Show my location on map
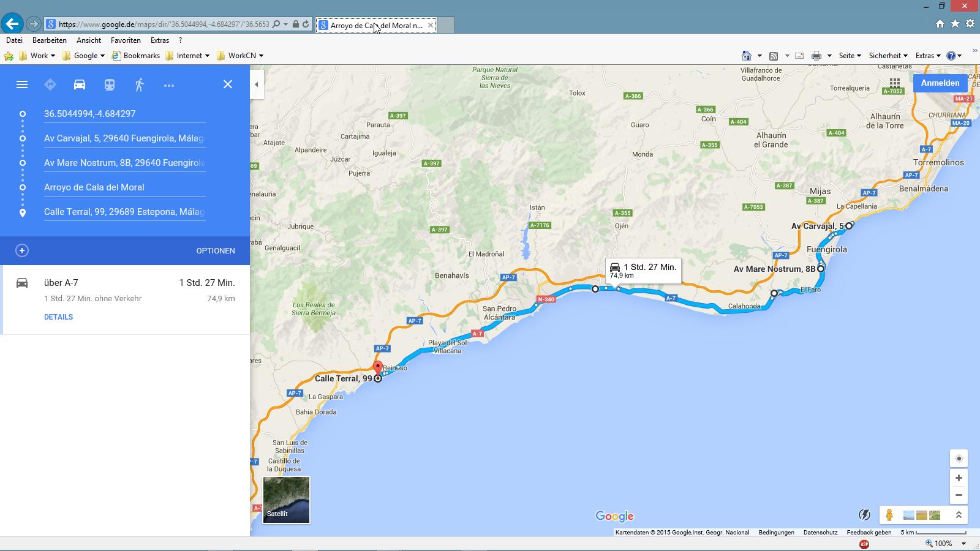Screen dimensions: 980x551 [x=959, y=459]
